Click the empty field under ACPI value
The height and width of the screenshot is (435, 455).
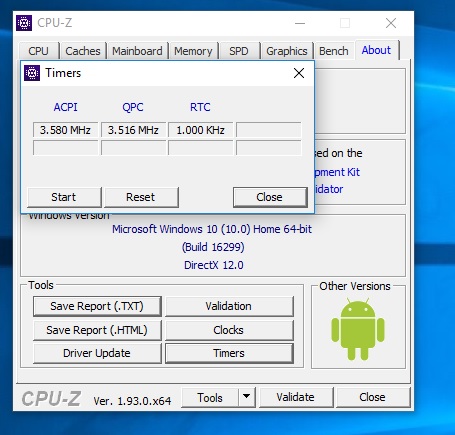click(x=65, y=148)
